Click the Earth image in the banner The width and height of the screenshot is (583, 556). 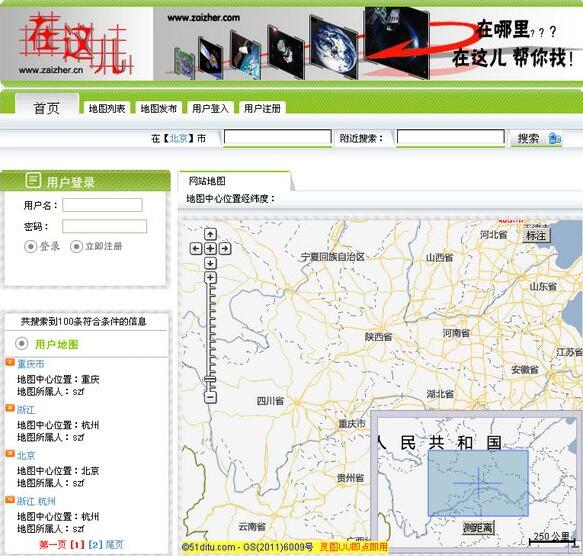pyautogui.click(x=334, y=47)
